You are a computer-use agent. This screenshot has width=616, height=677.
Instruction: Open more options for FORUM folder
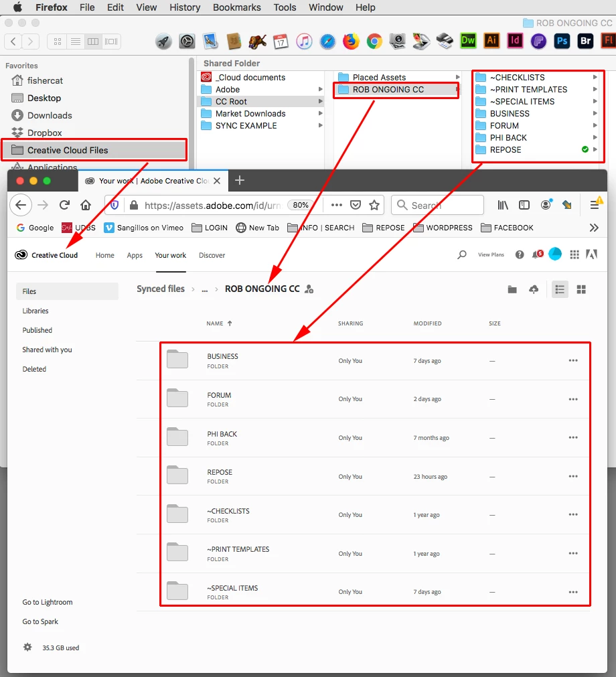click(573, 399)
